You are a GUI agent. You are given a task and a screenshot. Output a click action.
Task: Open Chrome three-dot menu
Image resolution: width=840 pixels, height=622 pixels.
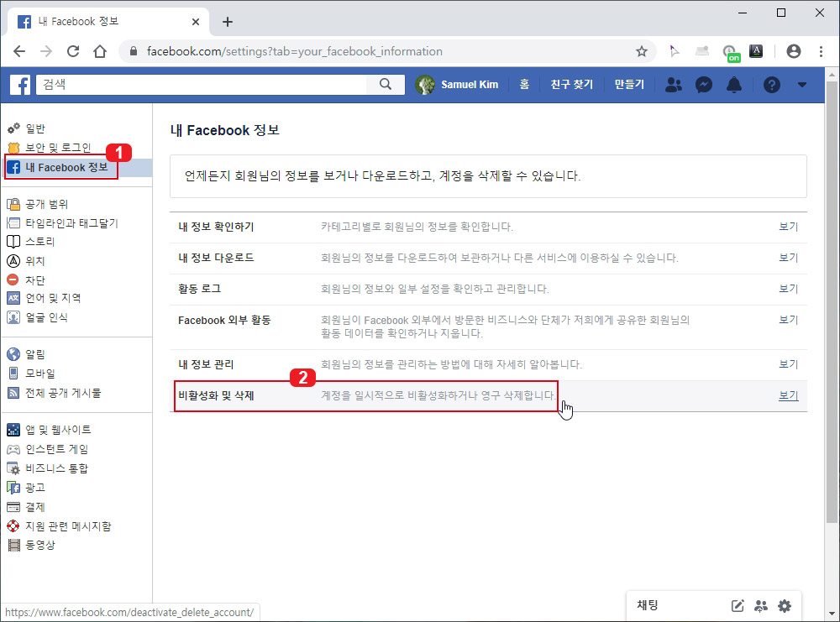pyautogui.click(x=821, y=51)
